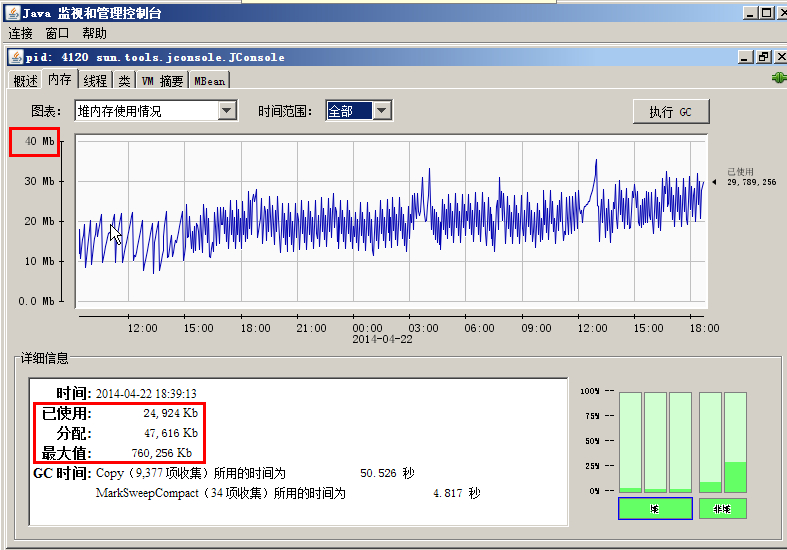Minimize the Java monitoring console window
This screenshot has width=787, height=550.
[750, 13]
